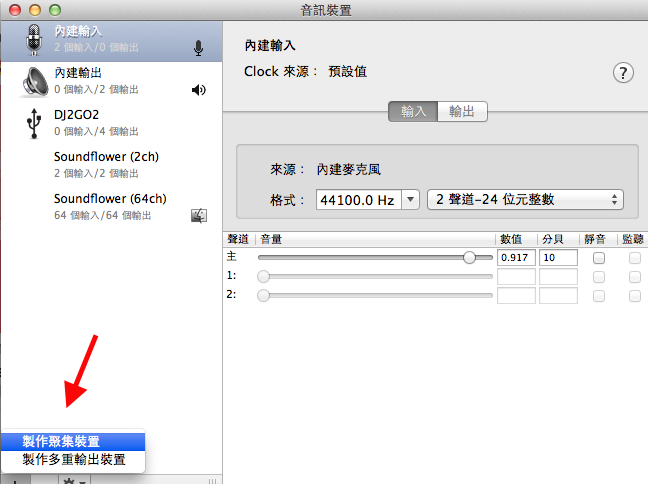Switch to the 輸出 tab
This screenshot has width=648, height=484.
462,112
